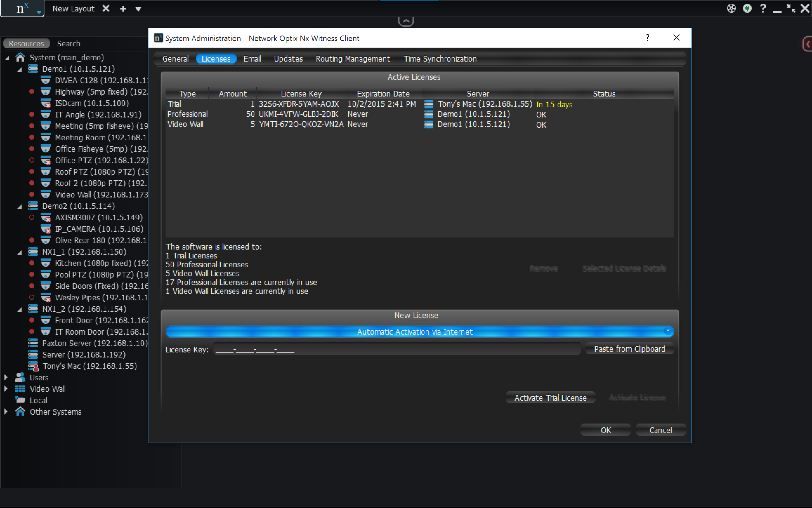Sort licenses by Expiration Date column header
This screenshot has height=508, width=812.
click(x=383, y=94)
